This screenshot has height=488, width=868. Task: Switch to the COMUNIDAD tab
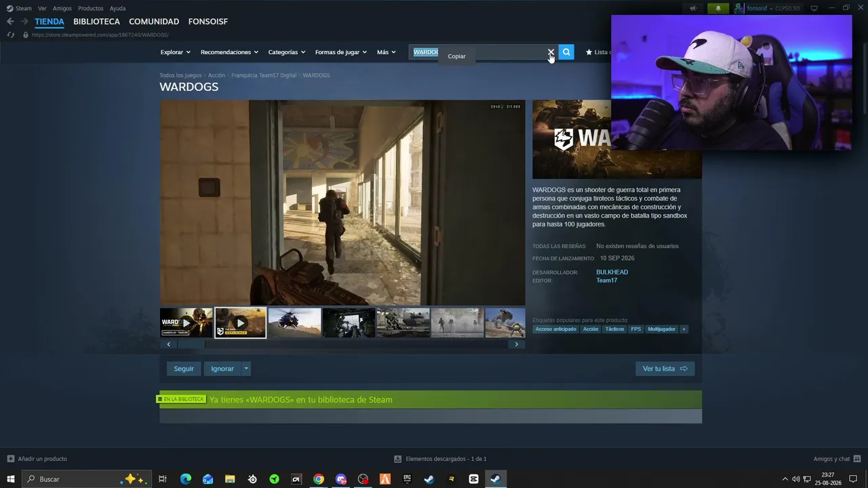coord(154,22)
